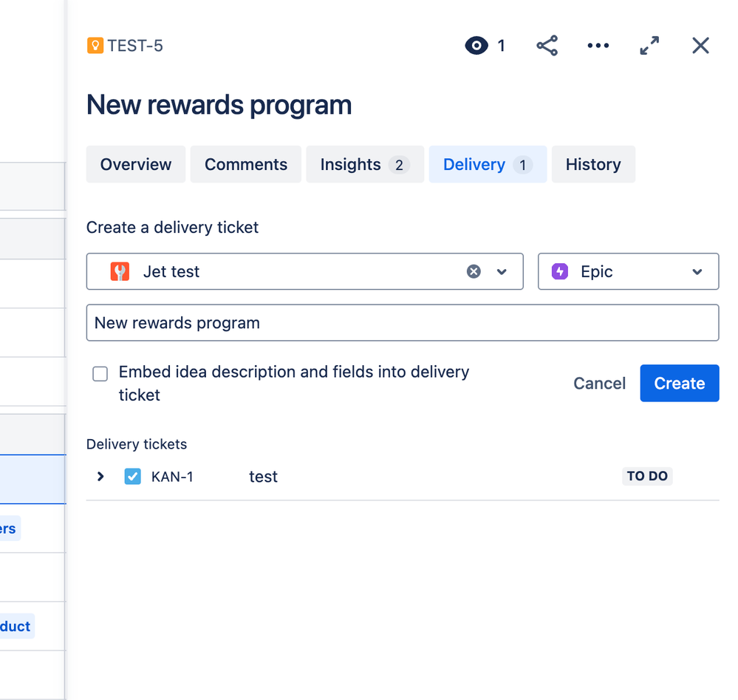Viewport: 738px width, 700px height.
Task: Expand the KAN-1 delivery ticket row
Action: pyautogui.click(x=100, y=476)
